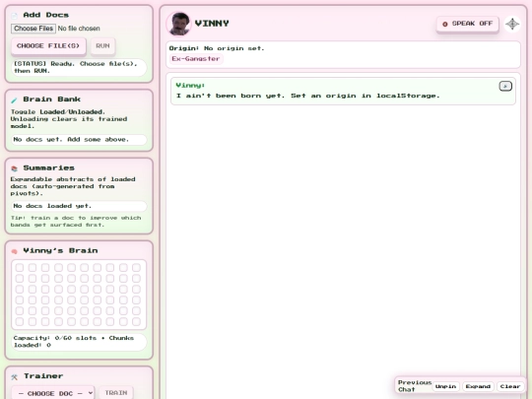The image size is (532, 399).
Task: Click the small speaker button on Vinny's message
Action: pos(505,86)
